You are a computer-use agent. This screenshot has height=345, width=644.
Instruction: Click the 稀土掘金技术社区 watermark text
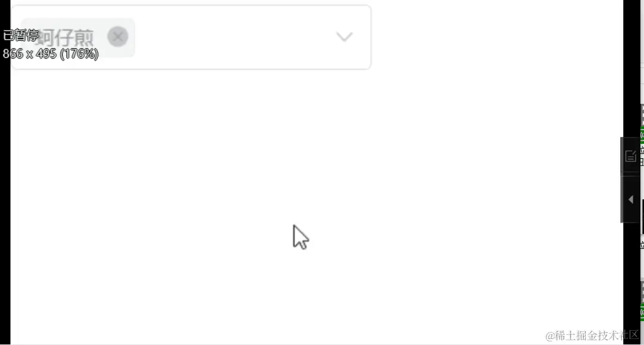[591, 335]
